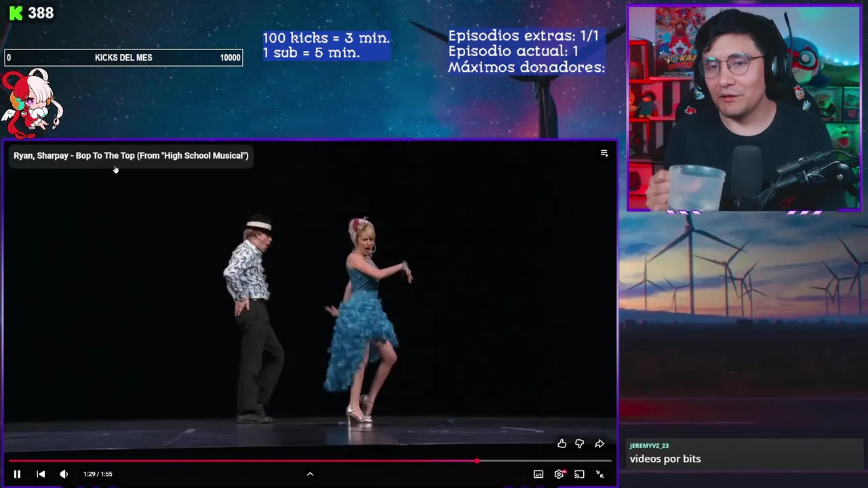Click the streamer webcam view

(x=744, y=108)
